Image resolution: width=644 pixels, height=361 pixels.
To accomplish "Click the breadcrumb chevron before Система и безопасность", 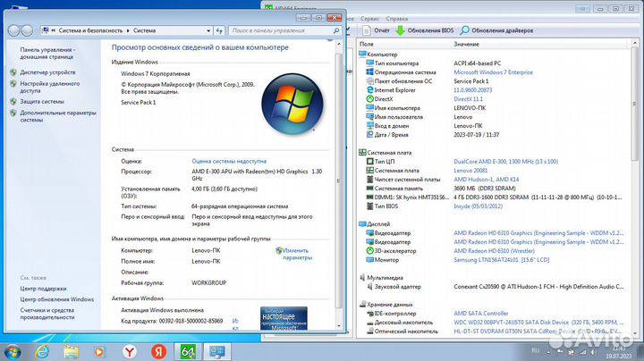I will coord(54,30).
